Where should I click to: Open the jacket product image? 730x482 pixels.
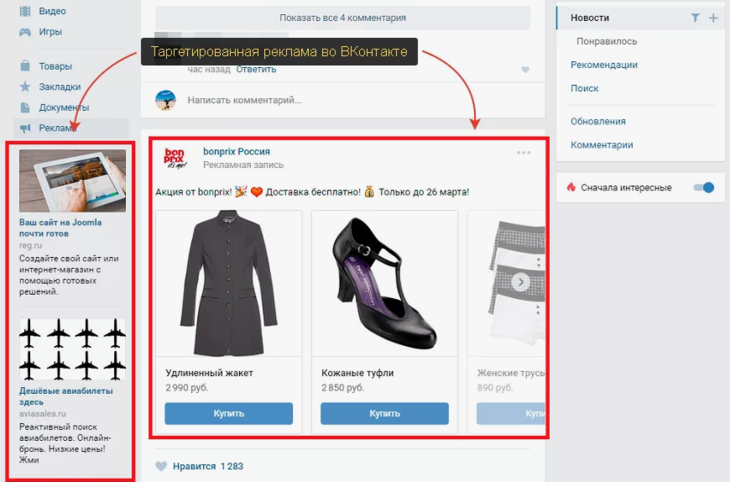tap(229, 283)
